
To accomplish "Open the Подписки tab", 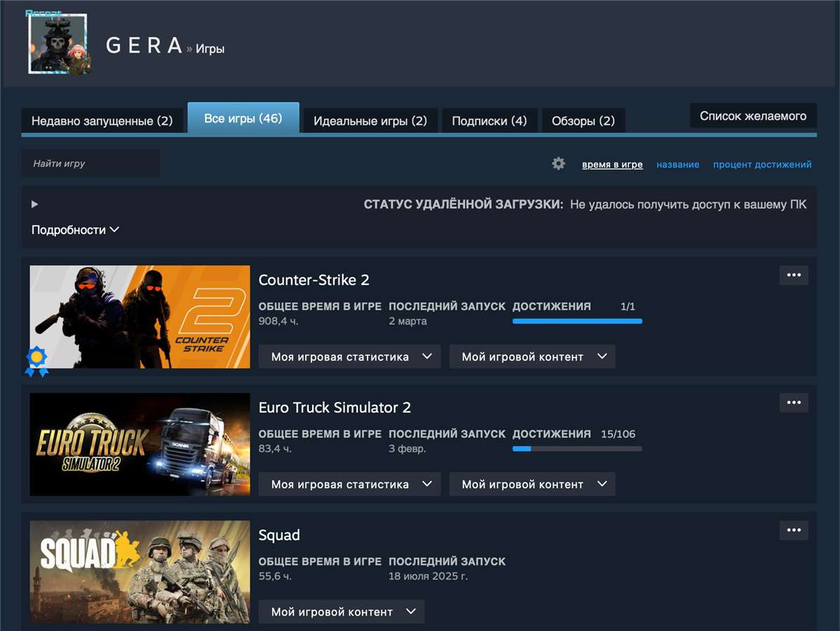I will [x=489, y=120].
